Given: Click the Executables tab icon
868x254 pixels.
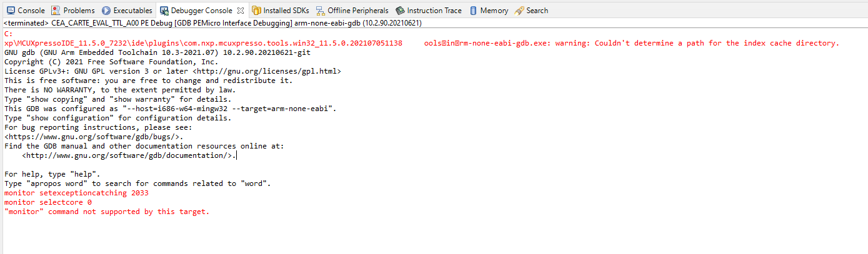Looking at the screenshot, I should (106, 11).
